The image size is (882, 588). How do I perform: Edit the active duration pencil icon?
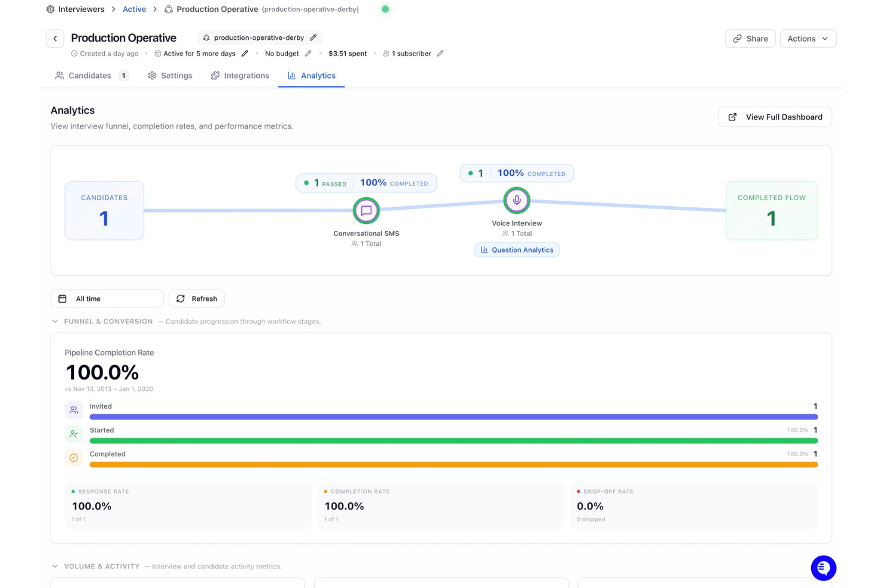click(x=244, y=54)
